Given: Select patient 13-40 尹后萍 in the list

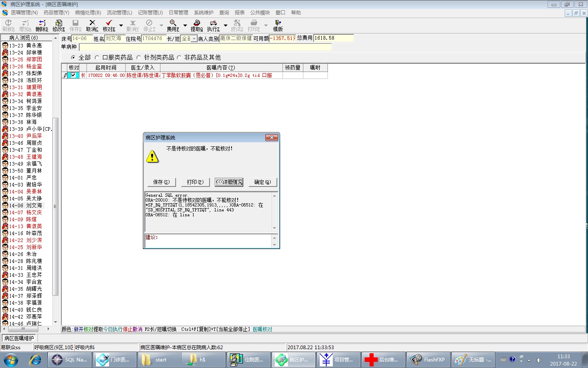Looking at the screenshot, I should tap(25, 136).
